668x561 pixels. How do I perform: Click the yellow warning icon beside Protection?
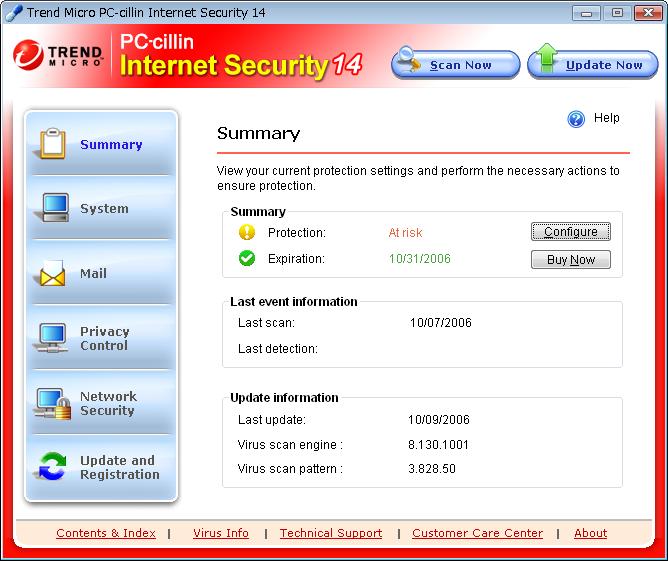coord(247,232)
